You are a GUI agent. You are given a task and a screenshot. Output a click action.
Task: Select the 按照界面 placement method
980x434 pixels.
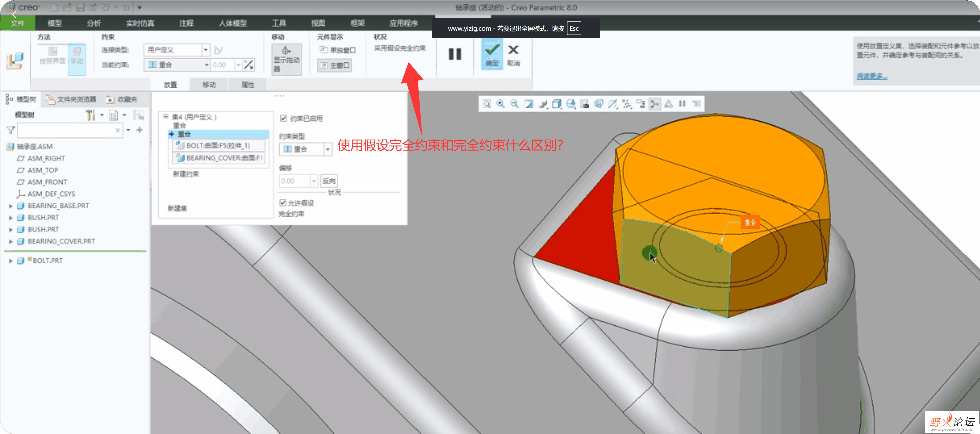pos(52,56)
